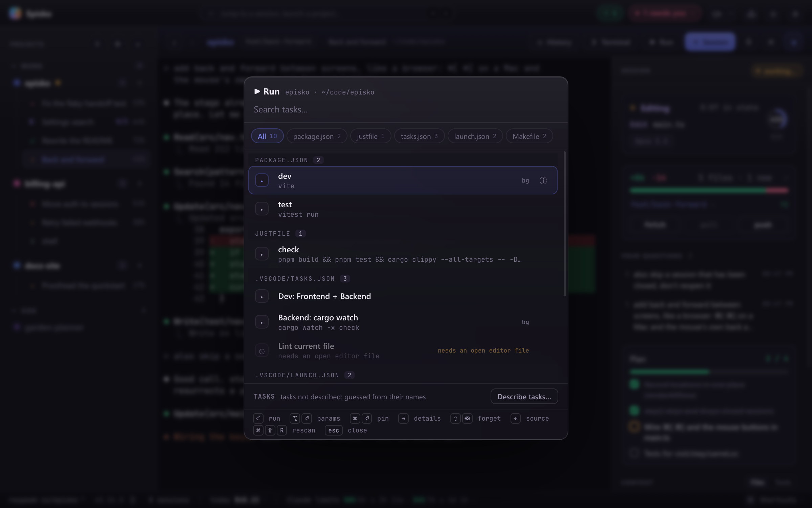Filter tasks by Makefile
This screenshot has width=812, height=508.
[529, 136]
